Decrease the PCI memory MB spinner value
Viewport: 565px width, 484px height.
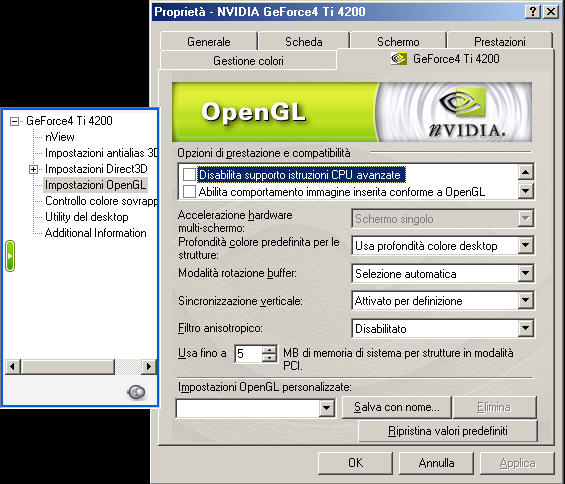[x=269, y=358]
